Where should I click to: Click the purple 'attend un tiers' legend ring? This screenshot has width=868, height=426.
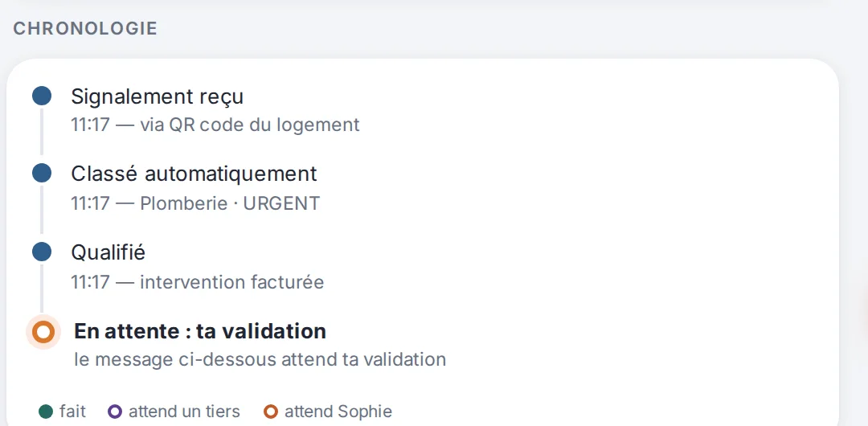coord(115,412)
